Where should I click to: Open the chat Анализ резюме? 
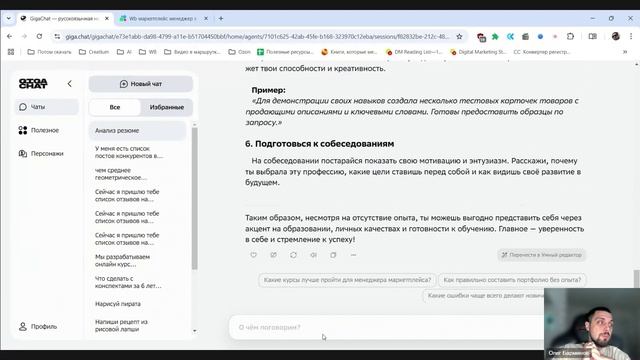pyautogui.click(x=137, y=131)
